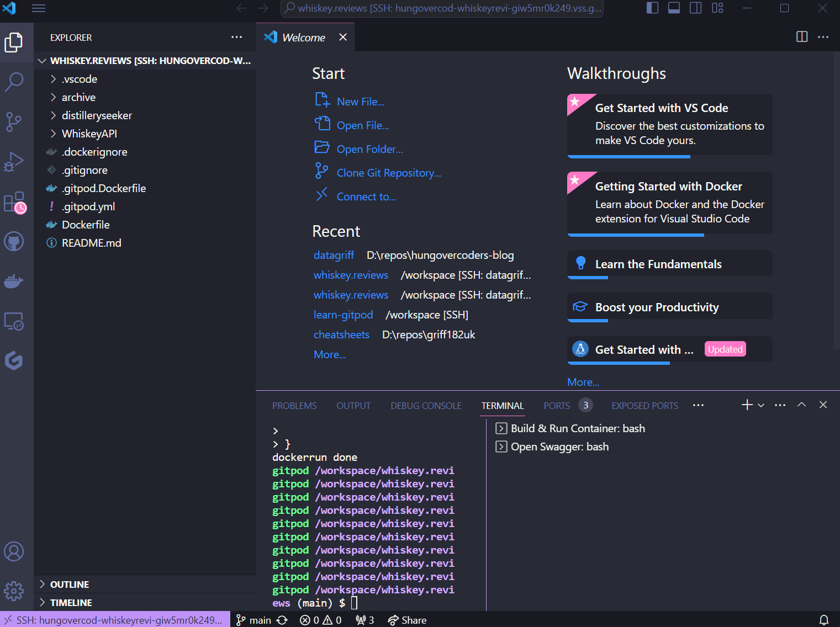Viewport: 840px width, 627px height.
Task: Expand the OUTLINE section
Action: [x=145, y=585]
